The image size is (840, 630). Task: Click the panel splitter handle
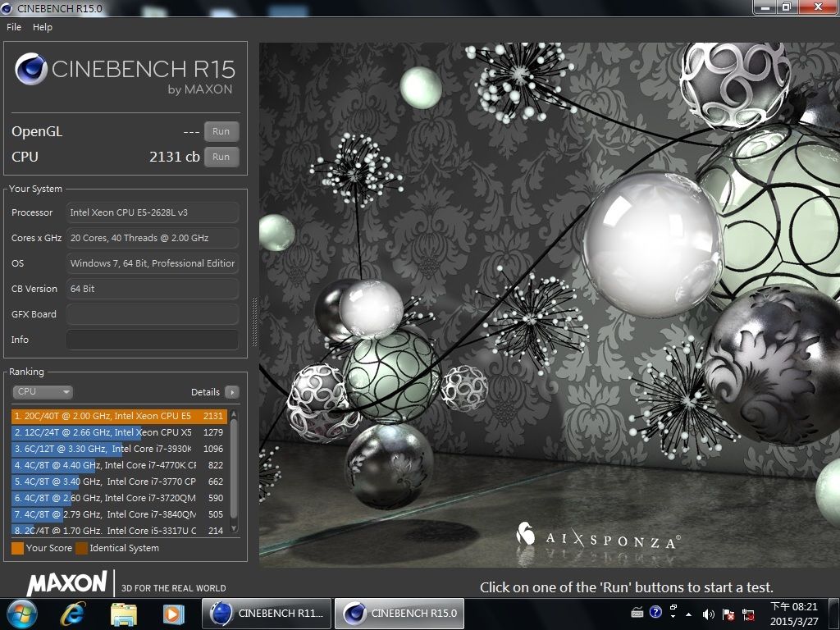tap(254, 322)
